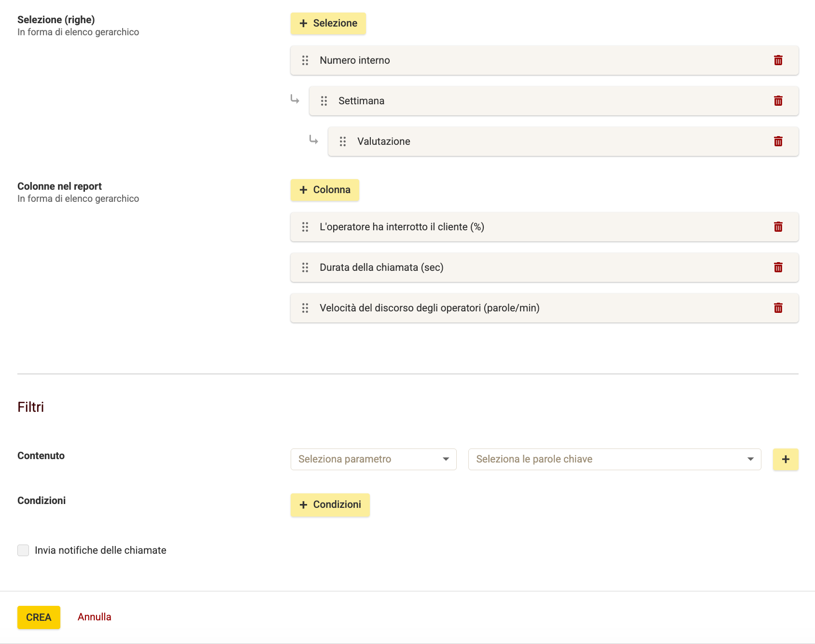This screenshot has height=644, width=815.
Task: Delete the Valutazione row
Action: (778, 141)
